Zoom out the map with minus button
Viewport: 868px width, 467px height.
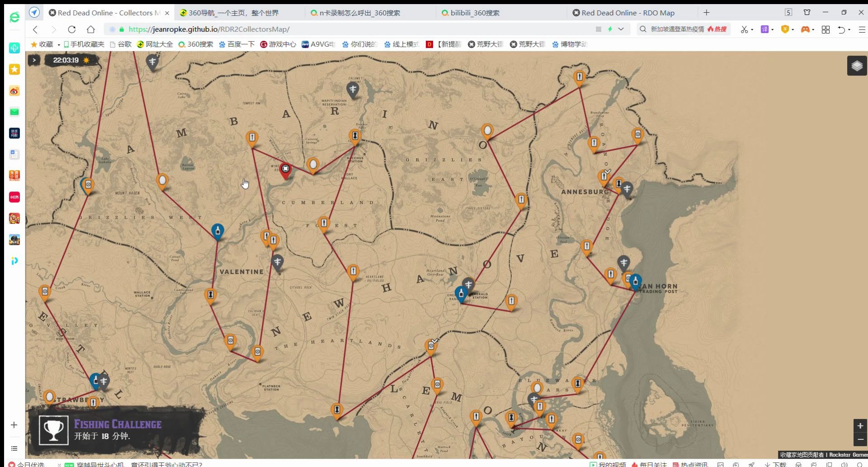(860, 439)
